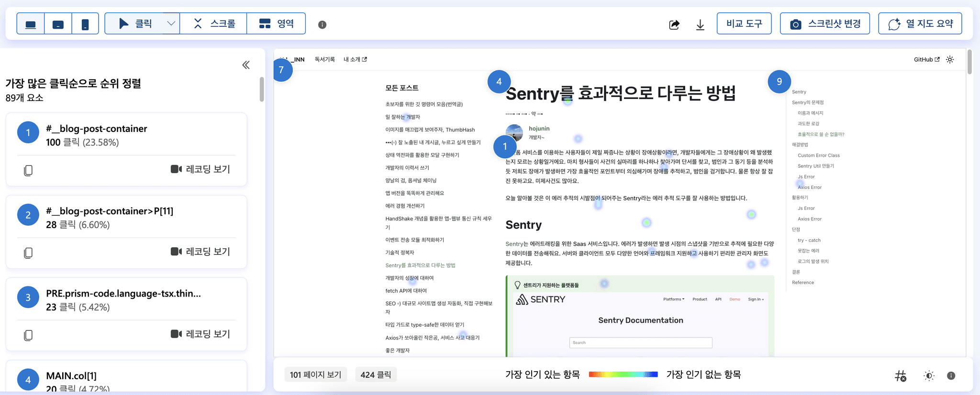Click the sparkle chat icon in 열 지도 요약

[x=894, y=24]
